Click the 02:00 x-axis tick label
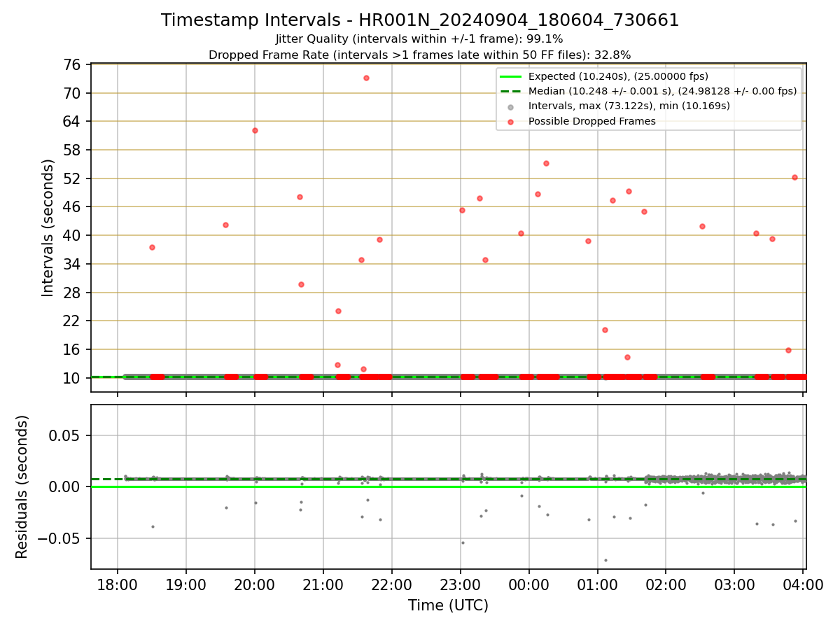Screen dimensions: 840x630 click(x=666, y=586)
